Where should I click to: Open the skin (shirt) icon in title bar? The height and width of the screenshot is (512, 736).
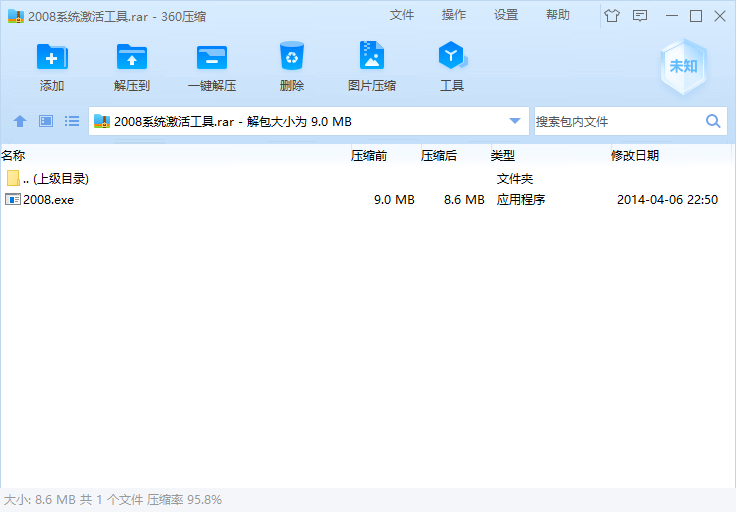[x=612, y=16]
